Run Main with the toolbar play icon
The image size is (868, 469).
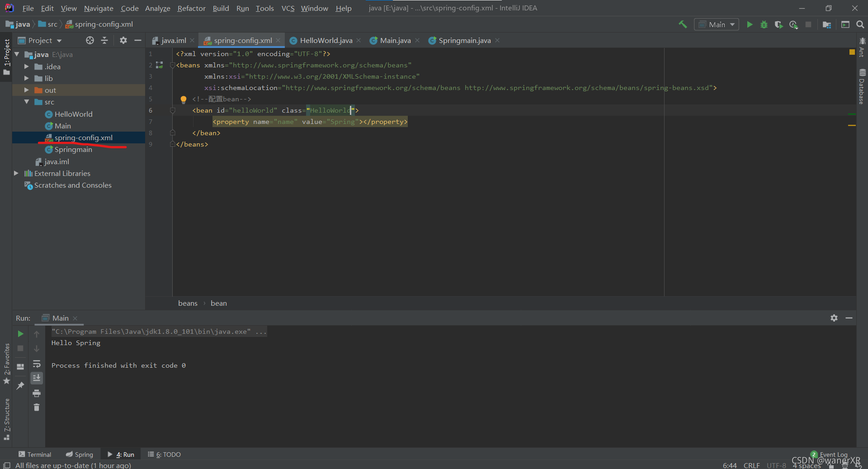pyautogui.click(x=750, y=24)
